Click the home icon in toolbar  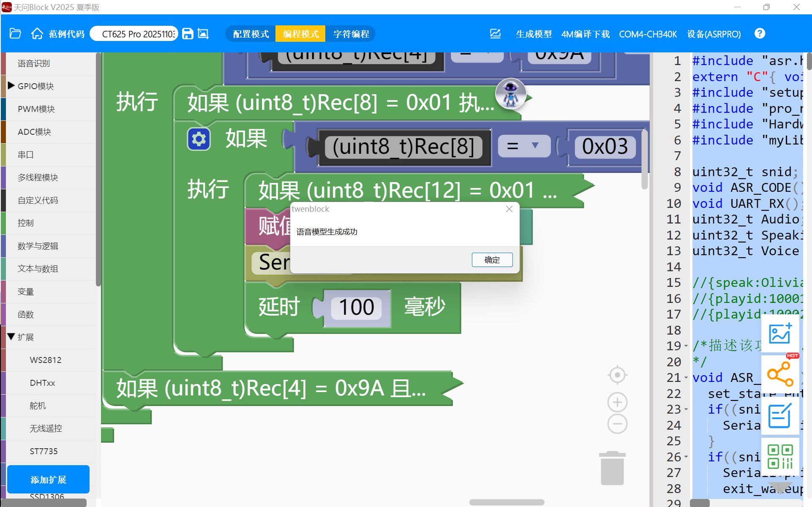(x=37, y=34)
